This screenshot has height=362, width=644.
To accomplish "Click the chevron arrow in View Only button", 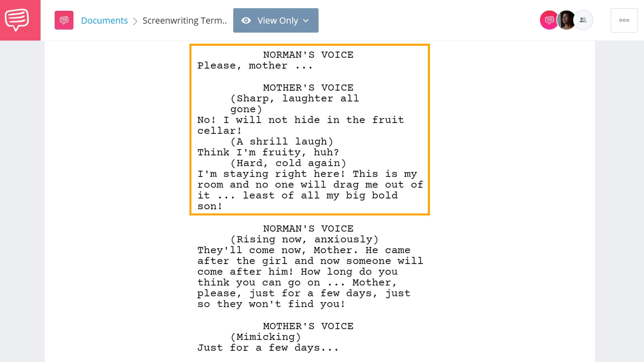I will (x=307, y=20).
